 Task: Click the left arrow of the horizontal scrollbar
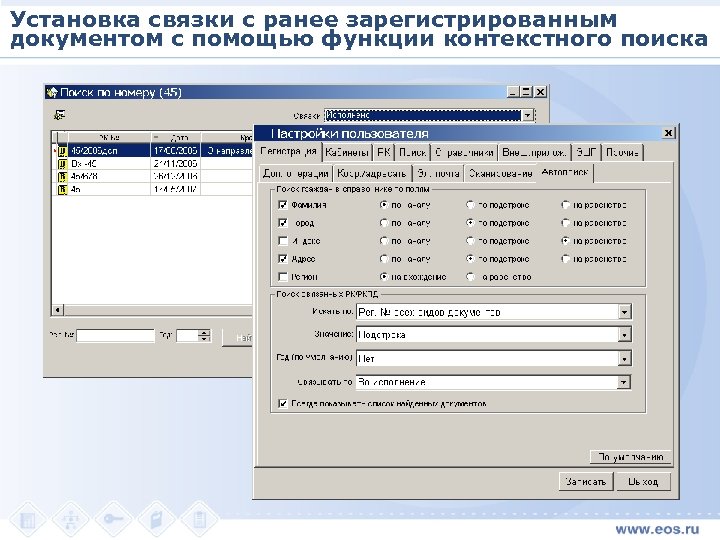(x=57, y=310)
